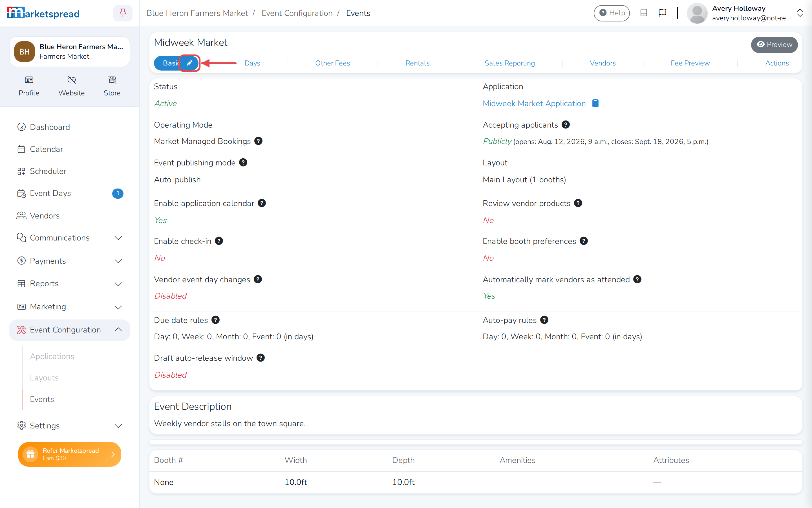
Task: Click the book documentation icon in header
Action: point(644,13)
